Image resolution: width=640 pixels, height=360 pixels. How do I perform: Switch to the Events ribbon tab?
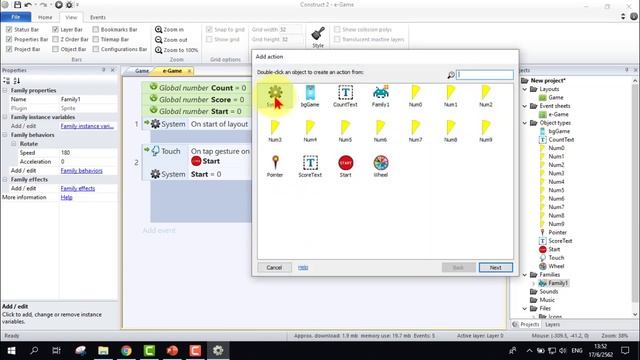coord(98,17)
